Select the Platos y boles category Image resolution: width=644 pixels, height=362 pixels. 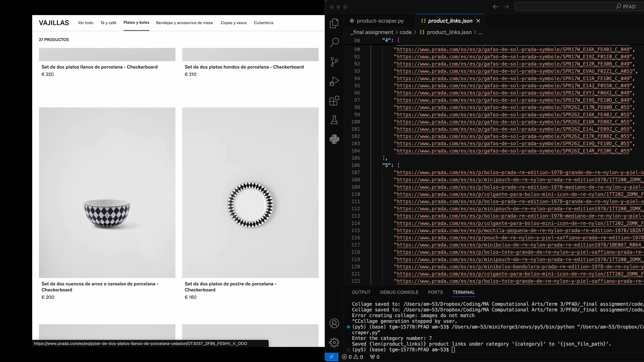coord(136,22)
